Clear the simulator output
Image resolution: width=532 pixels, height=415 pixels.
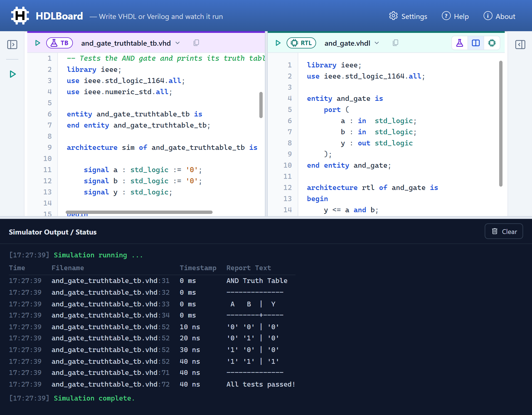(x=504, y=231)
